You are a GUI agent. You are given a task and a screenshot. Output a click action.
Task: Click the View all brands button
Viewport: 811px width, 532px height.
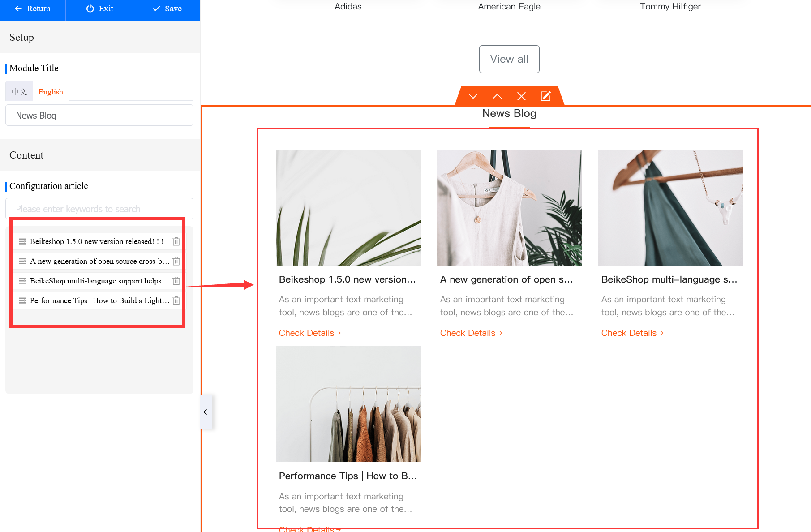point(509,59)
